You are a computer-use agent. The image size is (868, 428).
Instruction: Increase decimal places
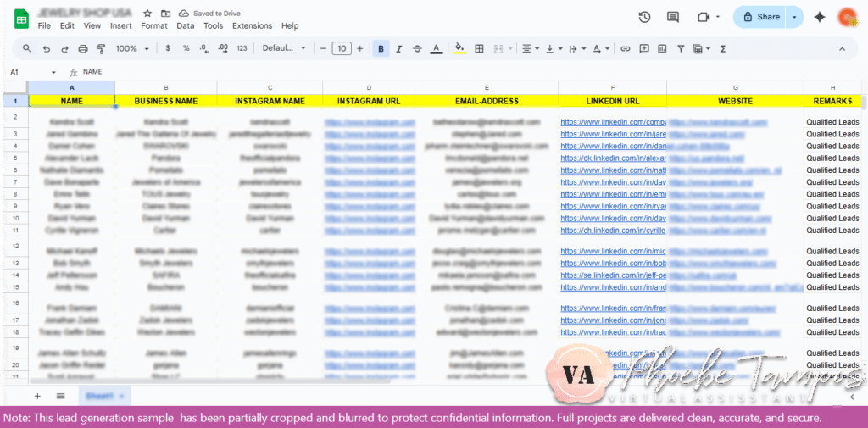[223, 48]
